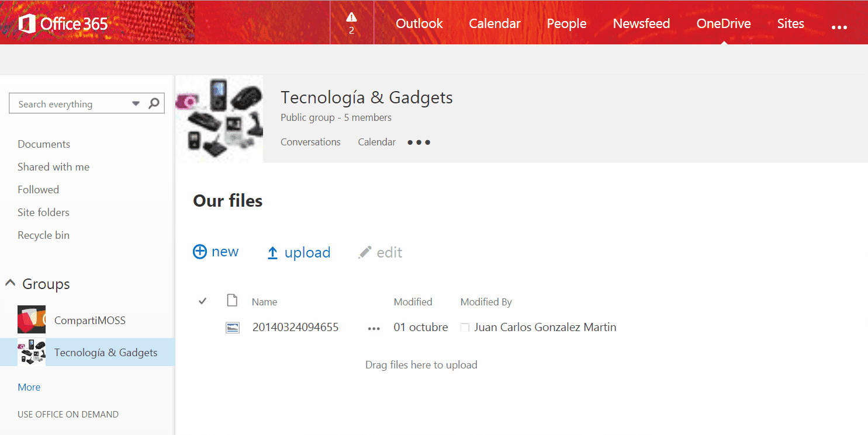868x435 pixels.
Task: Click the Office 365 logo
Action: [x=63, y=23]
